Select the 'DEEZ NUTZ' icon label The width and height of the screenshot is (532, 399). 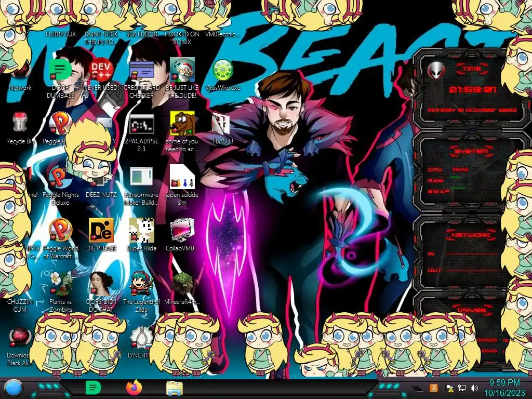tap(101, 195)
